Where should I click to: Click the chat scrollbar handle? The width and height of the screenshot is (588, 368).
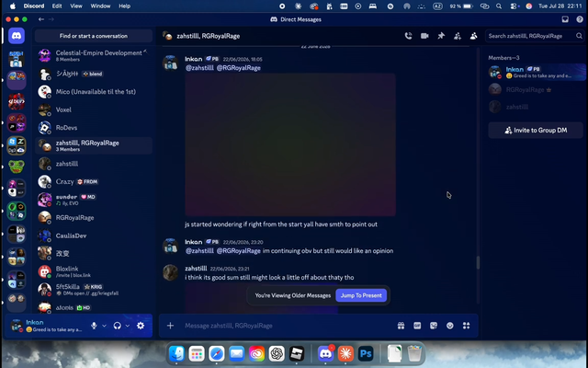[478, 262]
